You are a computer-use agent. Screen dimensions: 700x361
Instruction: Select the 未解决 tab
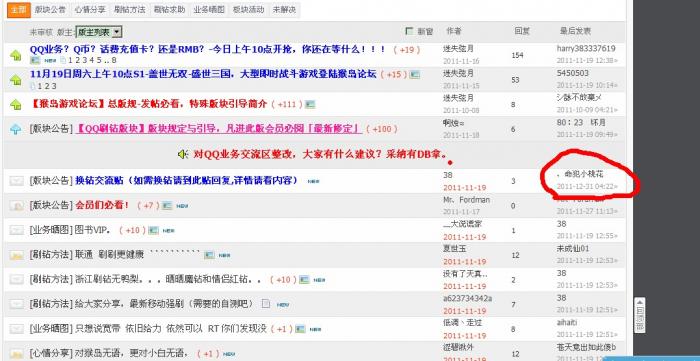284,9
